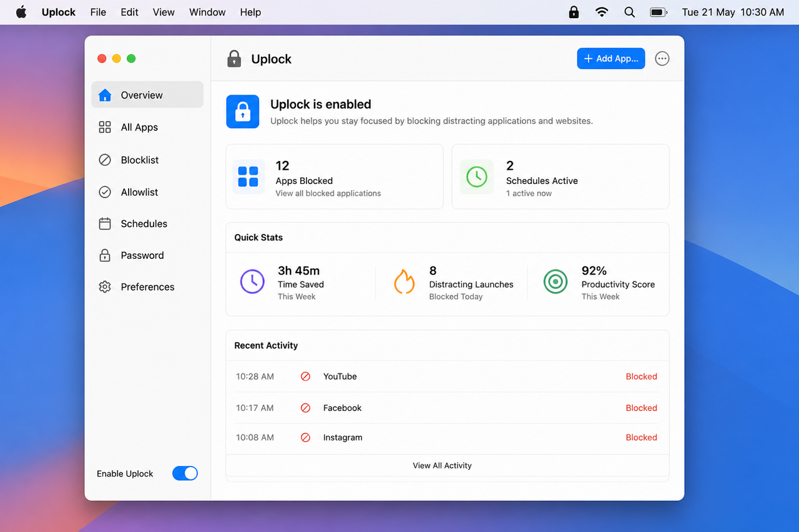The width and height of the screenshot is (799, 532).
Task: Click the blue Uplock enabled lock icon
Action: click(x=243, y=112)
